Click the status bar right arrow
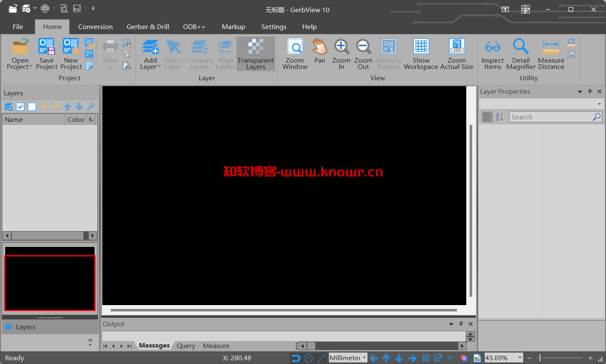The height and width of the screenshot is (364, 606). (x=412, y=358)
